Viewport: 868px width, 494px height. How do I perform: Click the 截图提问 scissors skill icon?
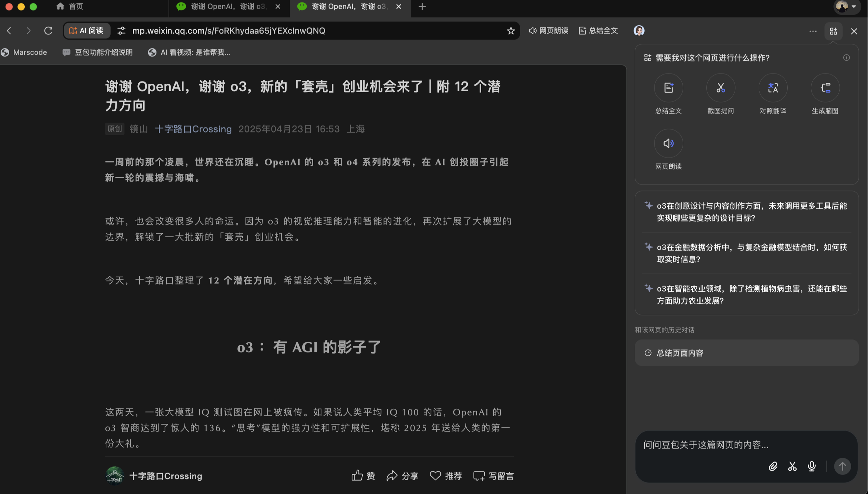[720, 88]
